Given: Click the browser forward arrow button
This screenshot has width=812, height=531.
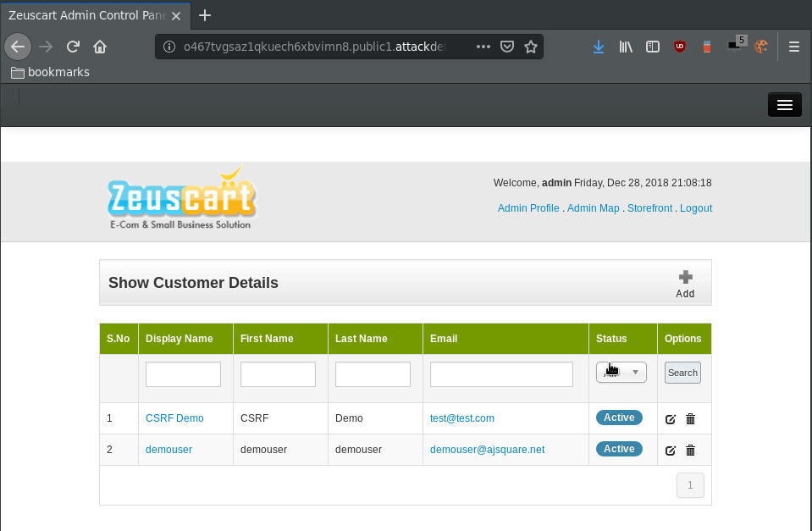Looking at the screenshot, I should (46, 47).
